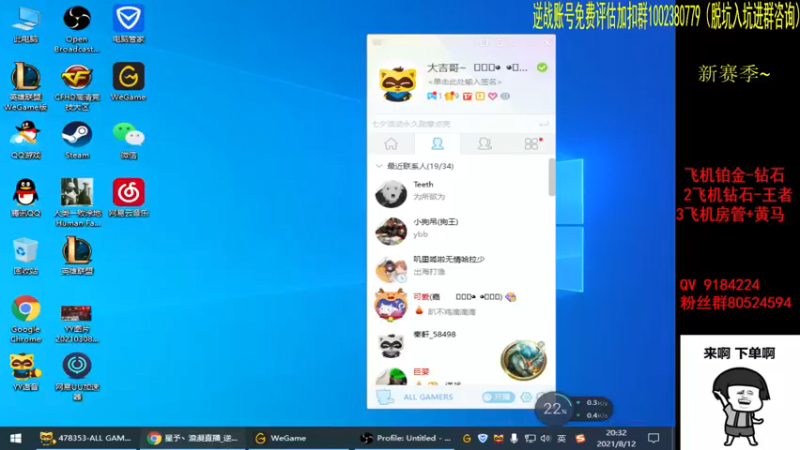Click the YY profile avatar of 大吉哥
This screenshot has width=800, height=450.
pyautogui.click(x=398, y=83)
